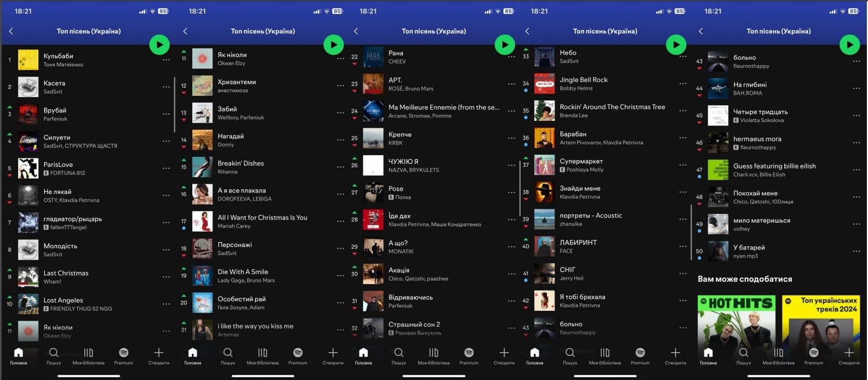Image resolution: width=868 pixels, height=380 pixels.
Task: Tap the Guess featuring billie eilish green cover
Action: pyautogui.click(x=718, y=170)
